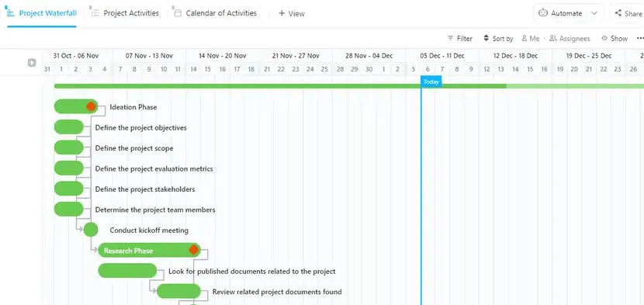Expand the Automate dropdown arrow

coord(594,13)
